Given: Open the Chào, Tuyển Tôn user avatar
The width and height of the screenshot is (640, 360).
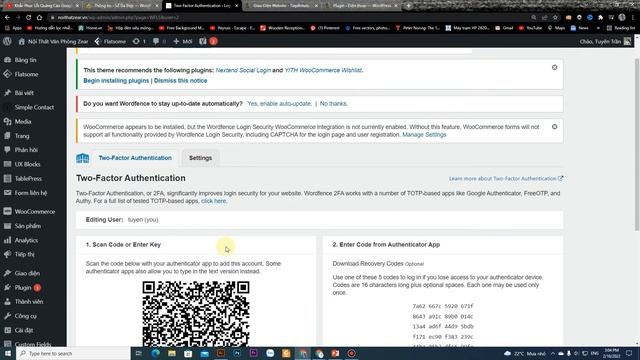Looking at the screenshot, I should click(x=627, y=41).
